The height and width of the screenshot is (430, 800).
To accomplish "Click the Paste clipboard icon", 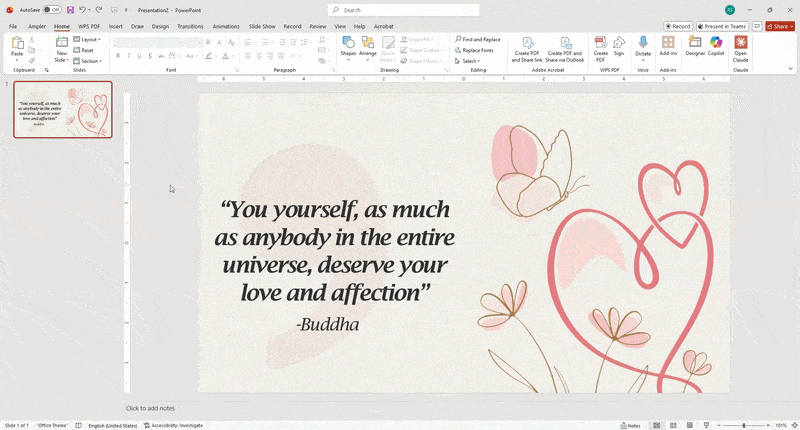I will coord(17,43).
